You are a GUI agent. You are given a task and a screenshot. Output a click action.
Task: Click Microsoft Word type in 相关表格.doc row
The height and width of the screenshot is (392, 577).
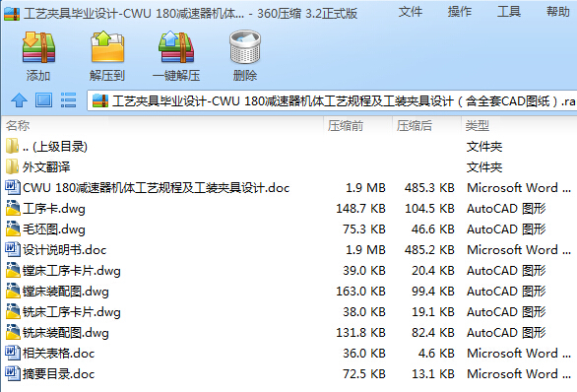click(x=519, y=353)
